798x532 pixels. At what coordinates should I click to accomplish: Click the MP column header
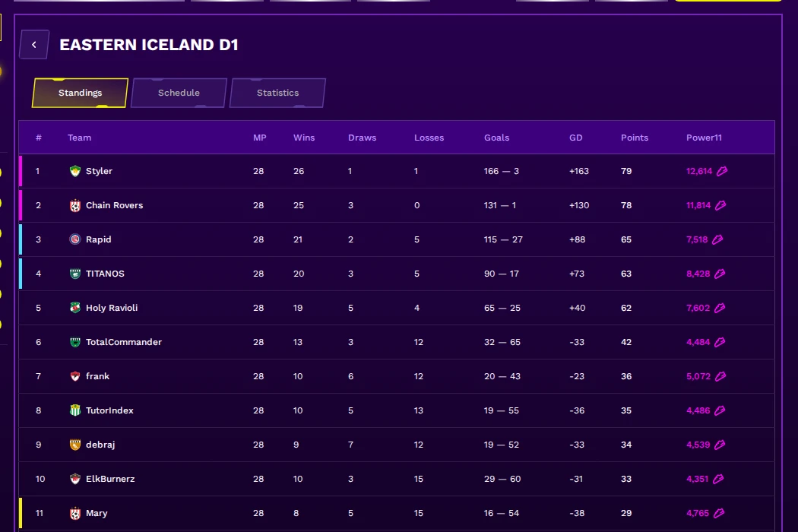click(x=260, y=138)
